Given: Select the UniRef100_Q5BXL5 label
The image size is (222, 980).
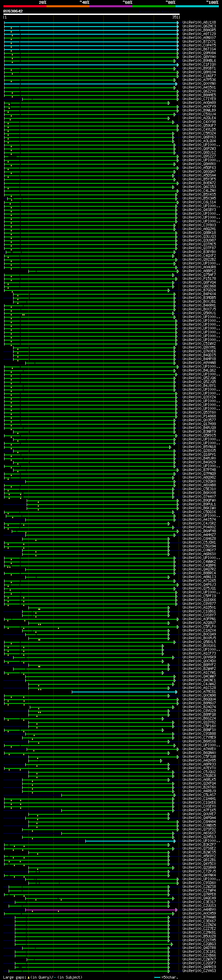Looking at the screenshot, I should pyautogui.click(x=199, y=642).
